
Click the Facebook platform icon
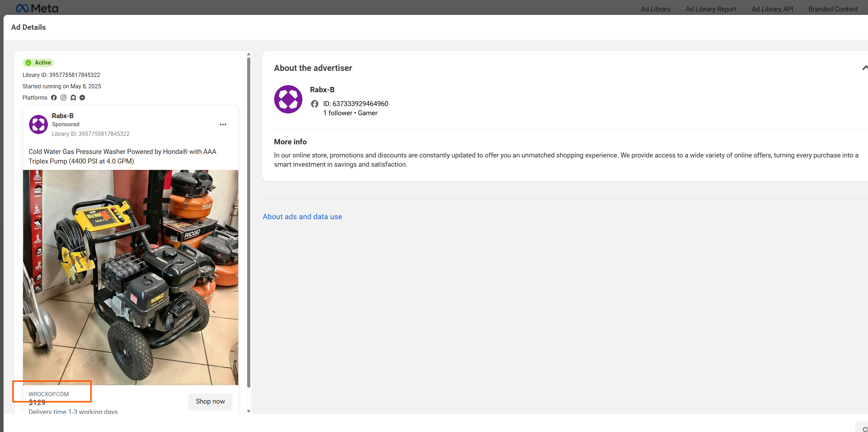tap(54, 98)
